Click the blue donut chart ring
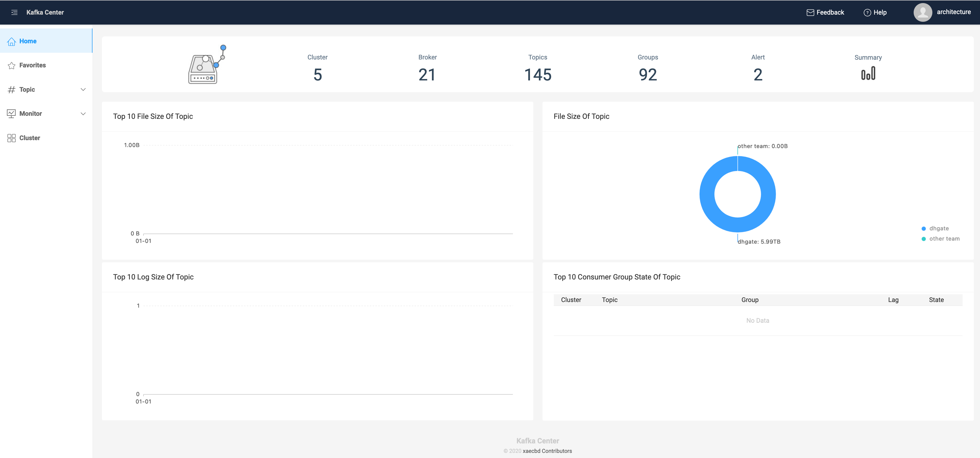The width and height of the screenshot is (980, 458). [x=707, y=194]
